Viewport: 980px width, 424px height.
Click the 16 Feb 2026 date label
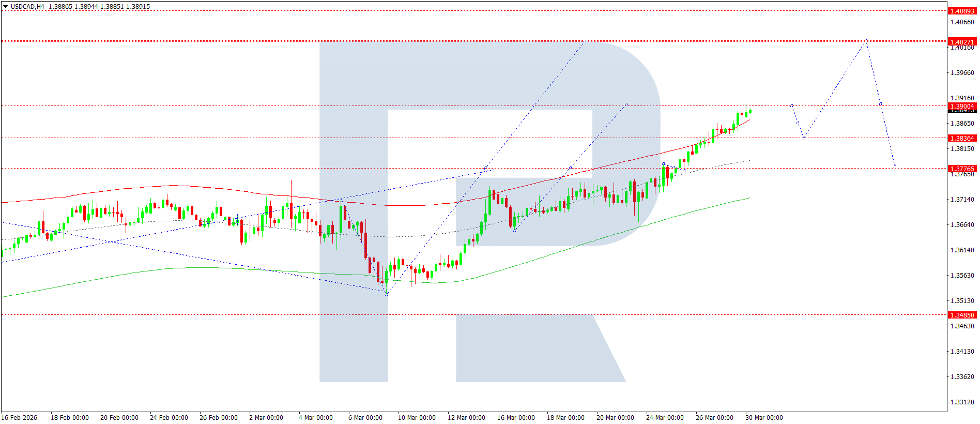tap(20, 417)
